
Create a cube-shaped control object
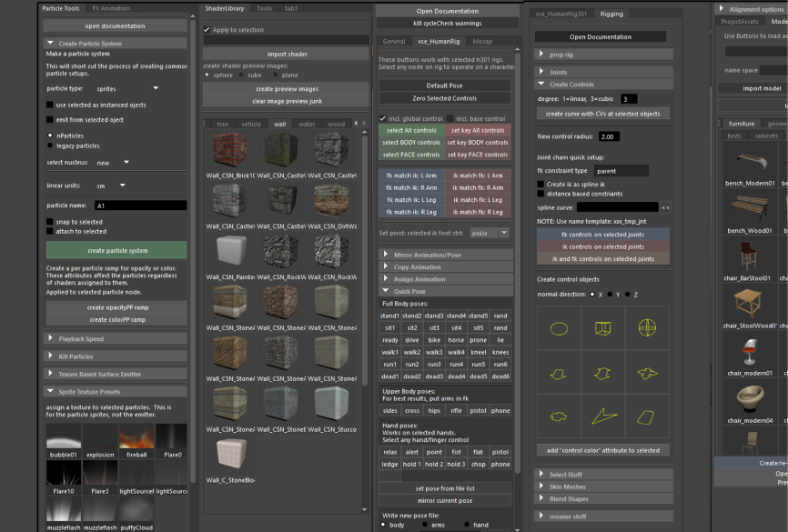(603, 328)
